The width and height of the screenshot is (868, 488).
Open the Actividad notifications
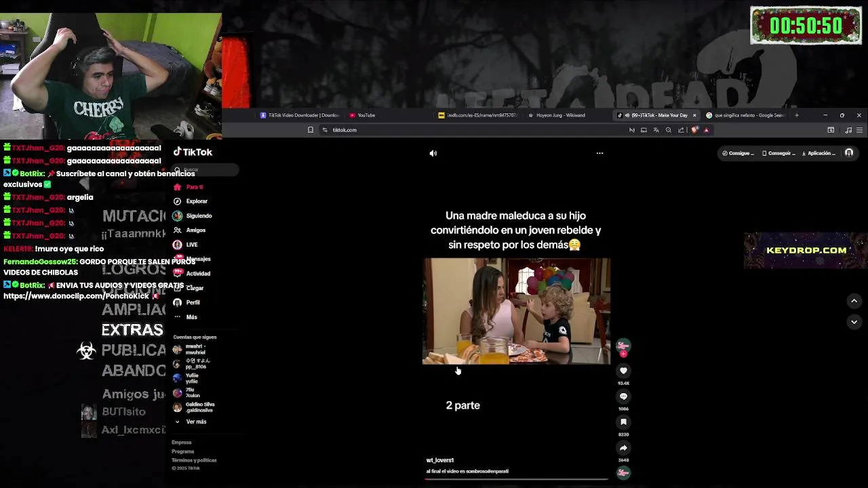(x=192, y=273)
